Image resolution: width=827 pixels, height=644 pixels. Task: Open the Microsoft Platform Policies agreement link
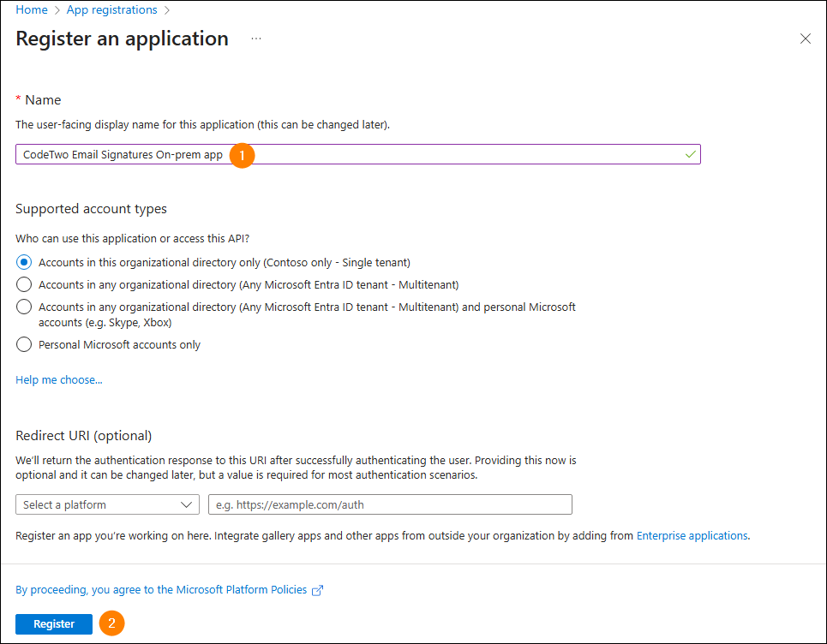[x=161, y=590]
